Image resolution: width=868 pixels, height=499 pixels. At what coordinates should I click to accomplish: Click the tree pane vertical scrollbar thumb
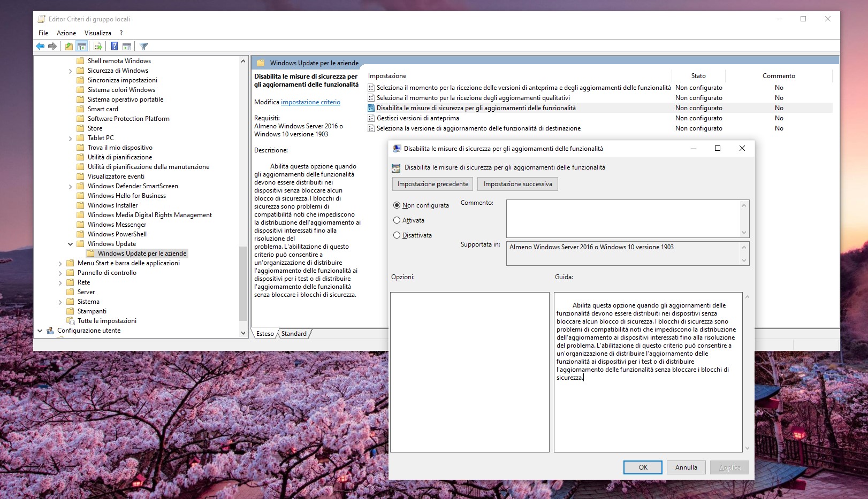click(x=243, y=283)
